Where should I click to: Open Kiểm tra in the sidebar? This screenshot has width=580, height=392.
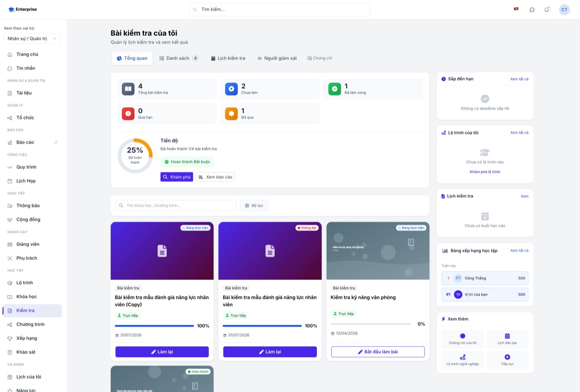32,311
